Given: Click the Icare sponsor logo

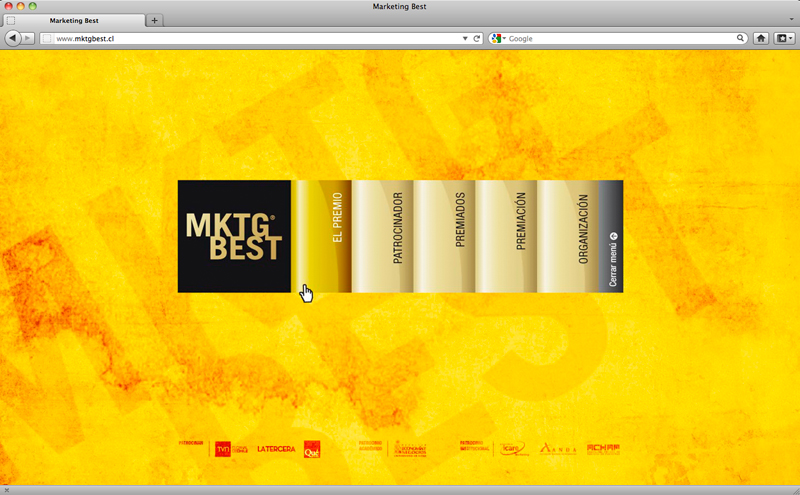Looking at the screenshot, I should pos(512,449).
